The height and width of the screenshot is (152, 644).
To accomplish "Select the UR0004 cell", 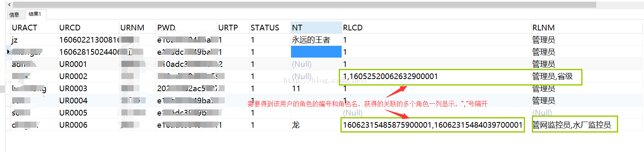I will coord(89,101).
